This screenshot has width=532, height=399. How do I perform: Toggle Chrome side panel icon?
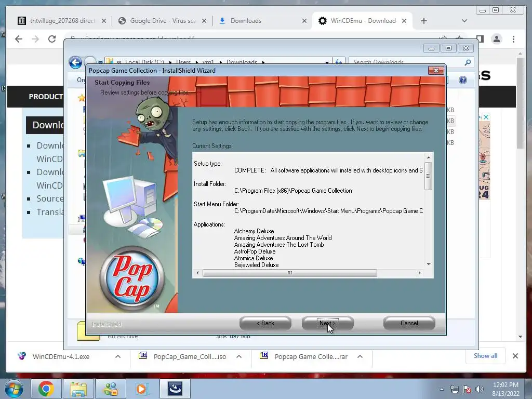pos(480,39)
